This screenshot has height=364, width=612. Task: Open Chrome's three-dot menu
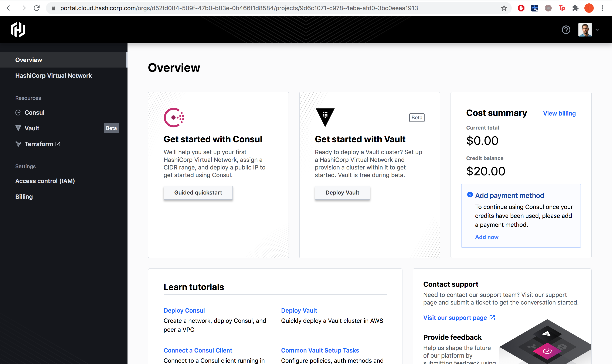pyautogui.click(x=602, y=8)
